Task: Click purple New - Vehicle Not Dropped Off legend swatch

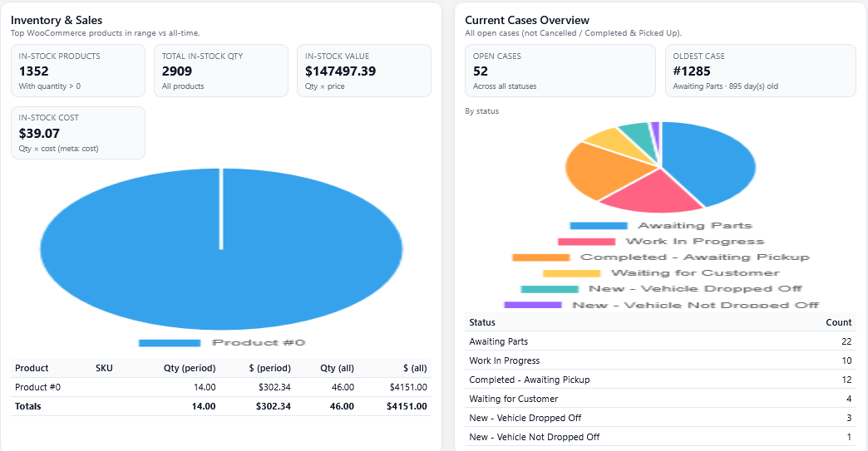Action: (x=533, y=305)
